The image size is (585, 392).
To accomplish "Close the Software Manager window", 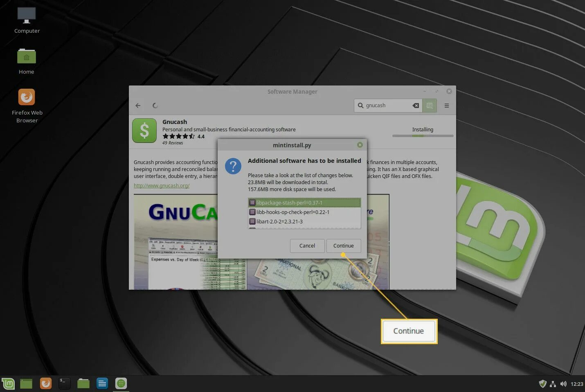I will click(x=449, y=91).
